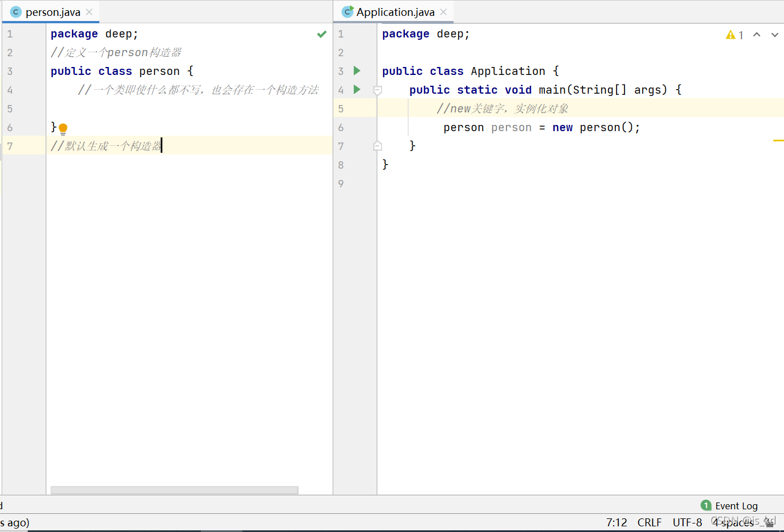Click line number 7 in person.java gutter

tap(10, 146)
